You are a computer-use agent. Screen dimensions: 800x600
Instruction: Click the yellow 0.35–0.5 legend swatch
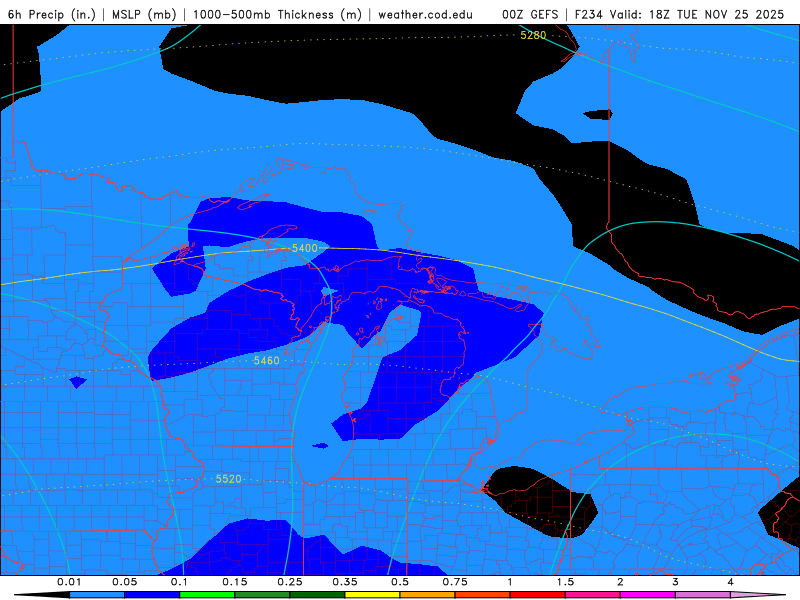[372, 595]
